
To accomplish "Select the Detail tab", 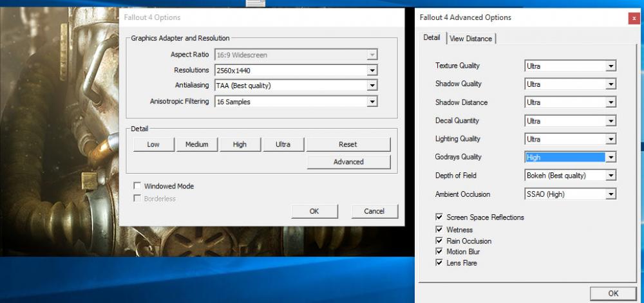I will [431, 37].
